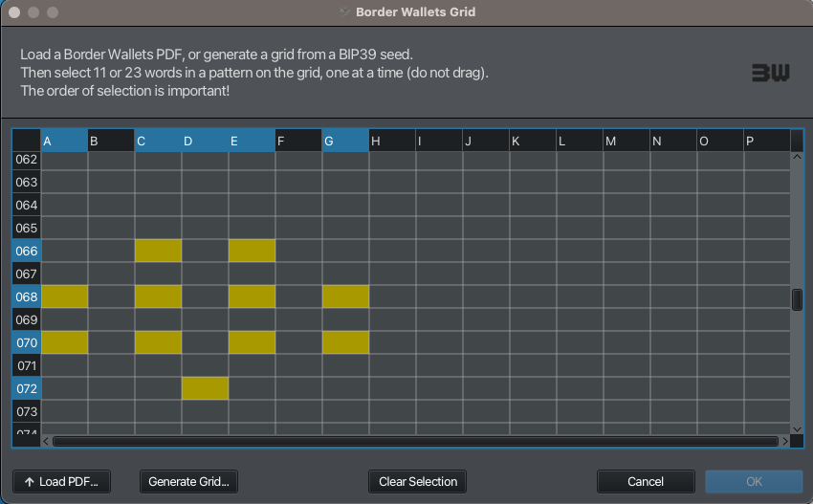This screenshot has height=504, width=813.
Task: Select row header 073
Action: (27, 411)
